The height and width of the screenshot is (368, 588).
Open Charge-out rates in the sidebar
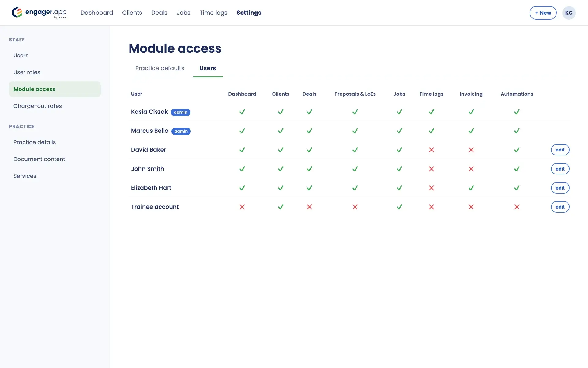[x=55, y=106]
